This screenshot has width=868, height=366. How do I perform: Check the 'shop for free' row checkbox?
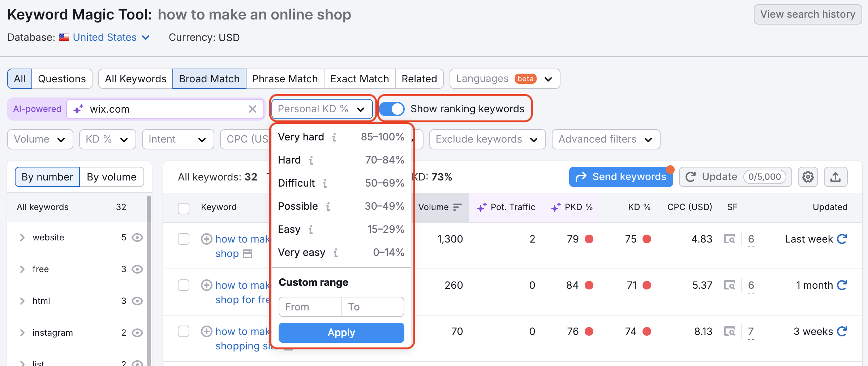[x=184, y=285]
